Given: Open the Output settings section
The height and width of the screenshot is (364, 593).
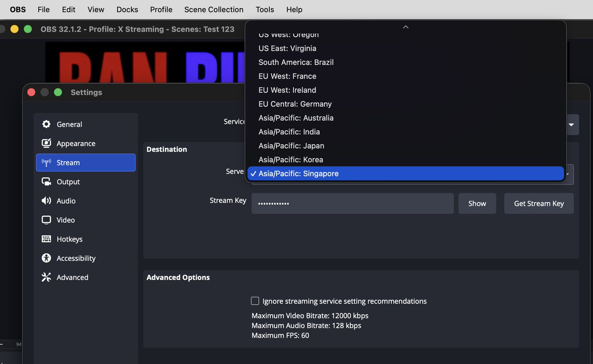Looking at the screenshot, I should (x=85, y=182).
